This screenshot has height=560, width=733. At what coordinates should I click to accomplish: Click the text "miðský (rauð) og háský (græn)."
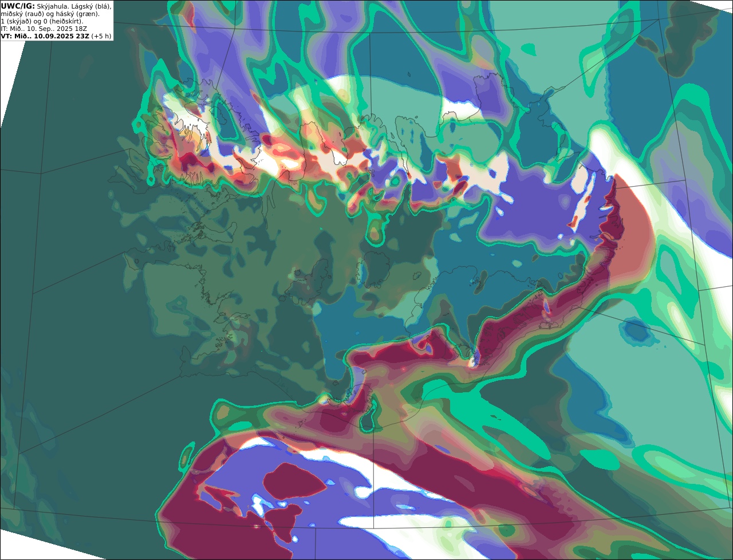tap(50, 14)
